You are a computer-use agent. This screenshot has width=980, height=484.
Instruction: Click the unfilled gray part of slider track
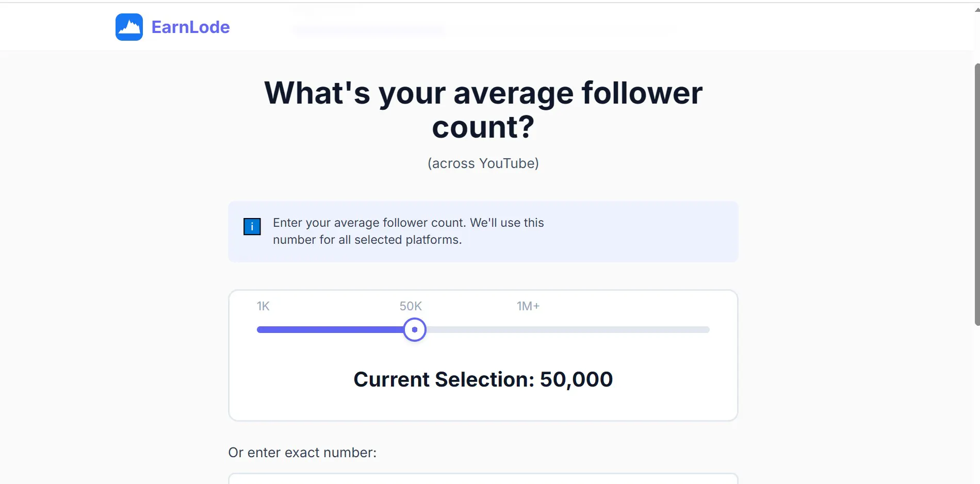(567, 329)
